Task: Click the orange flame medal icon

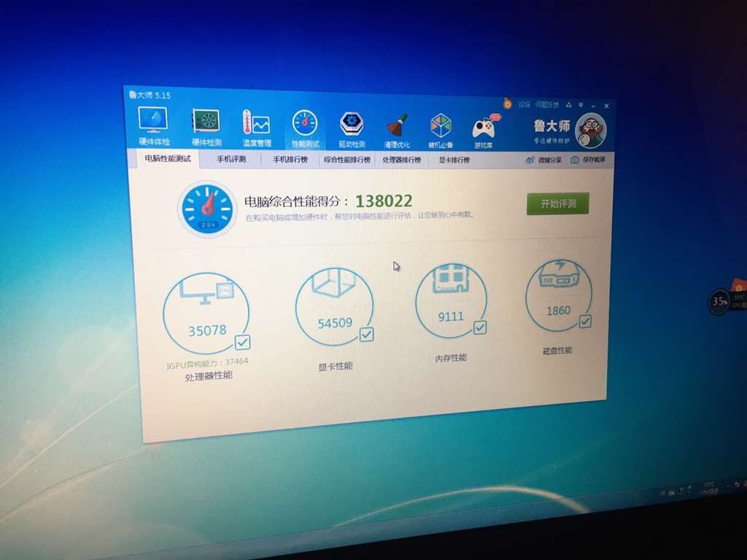Action: [508, 103]
